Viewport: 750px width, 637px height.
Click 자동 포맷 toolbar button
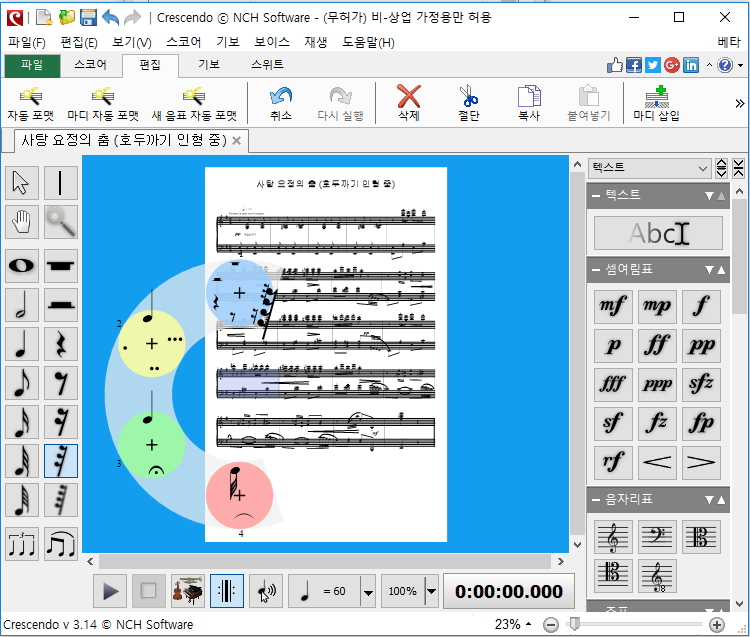coord(31,103)
